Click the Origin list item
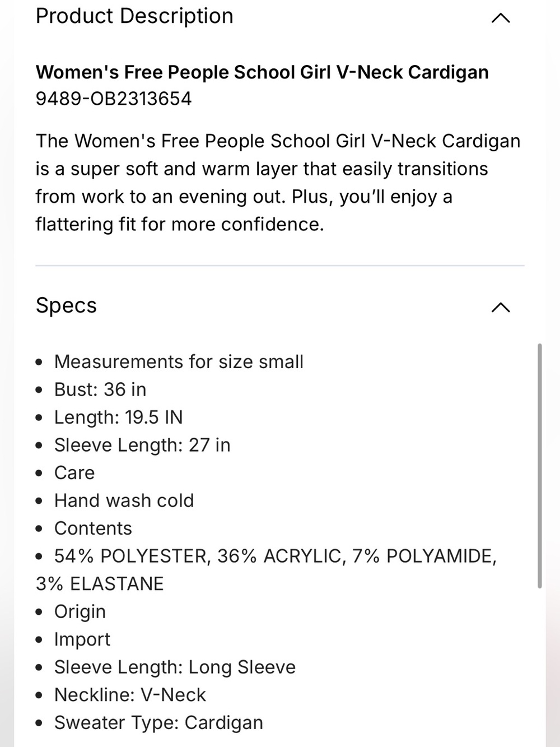The width and height of the screenshot is (560, 747). coord(80,611)
